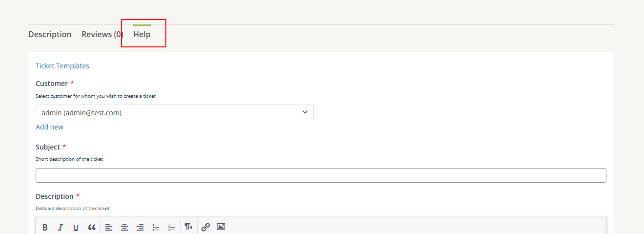The width and height of the screenshot is (644, 234).
Task: Apply italic formatting in the editor
Action: pyautogui.click(x=60, y=227)
